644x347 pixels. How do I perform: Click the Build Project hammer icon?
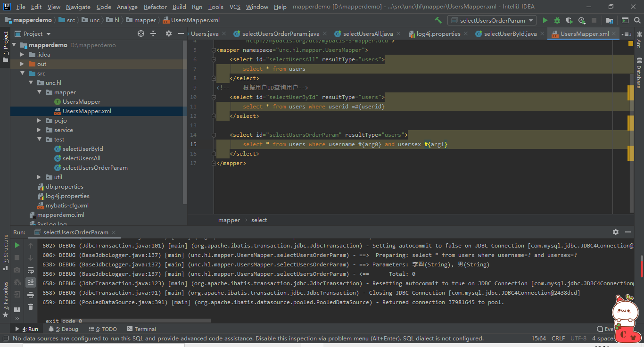pos(438,20)
